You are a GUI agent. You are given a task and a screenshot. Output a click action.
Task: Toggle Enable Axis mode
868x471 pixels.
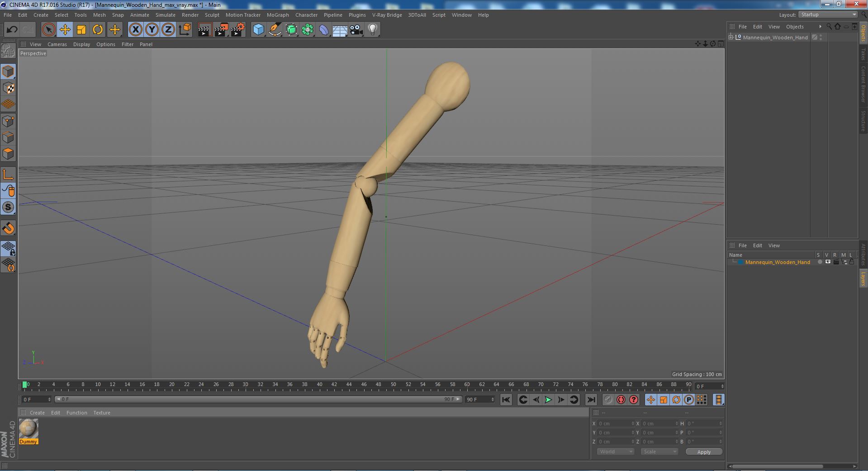coord(8,174)
